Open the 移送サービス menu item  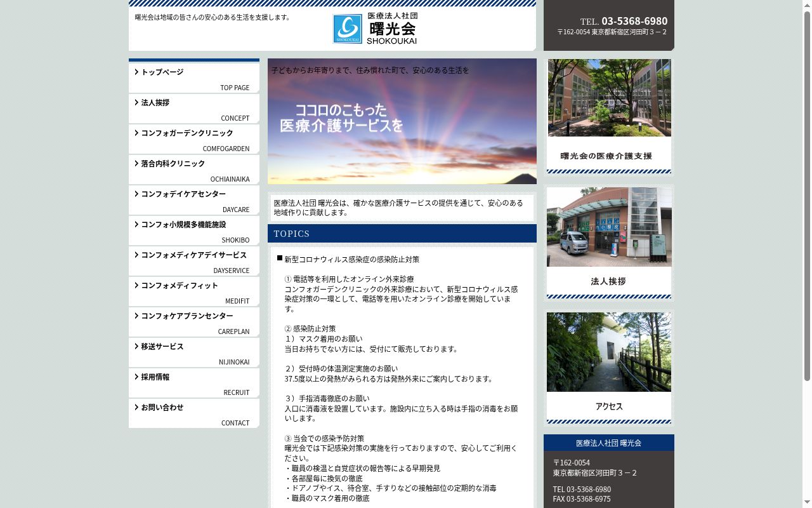click(x=194, y=353)
